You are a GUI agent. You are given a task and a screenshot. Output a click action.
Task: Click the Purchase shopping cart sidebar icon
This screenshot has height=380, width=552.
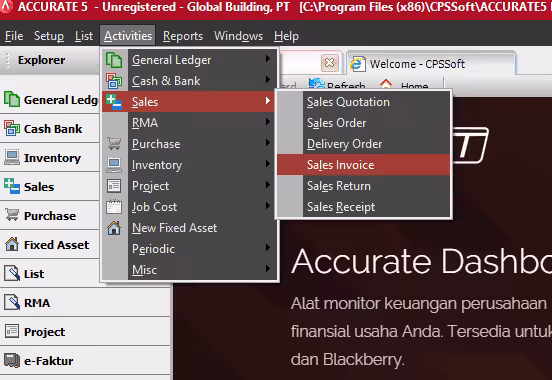click(x=12, y=215)
